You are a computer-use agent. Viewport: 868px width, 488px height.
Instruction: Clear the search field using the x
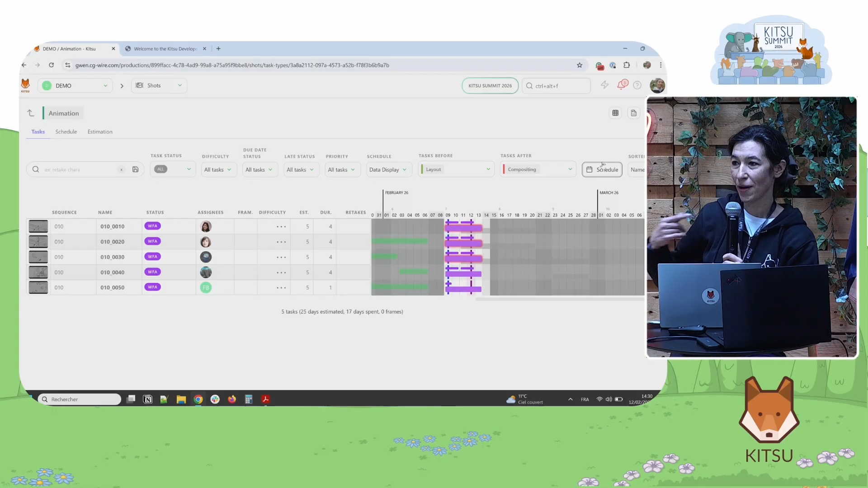[x=121, y=169]
